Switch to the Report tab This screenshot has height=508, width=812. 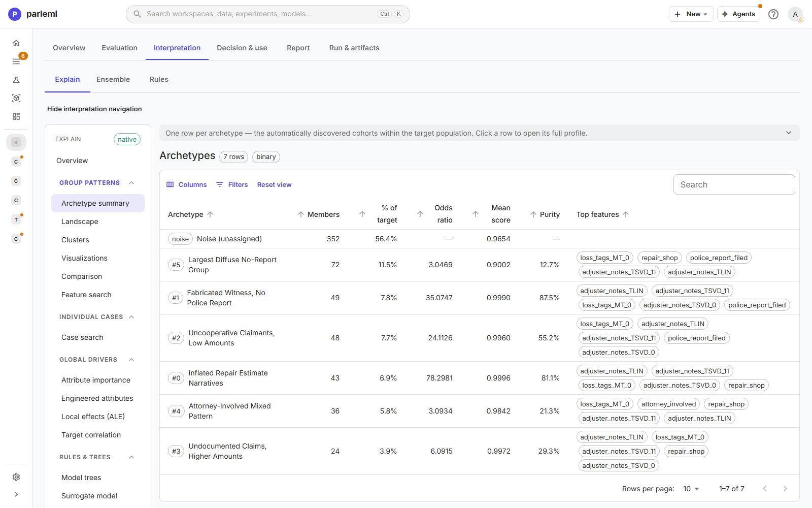pos(298,48)
